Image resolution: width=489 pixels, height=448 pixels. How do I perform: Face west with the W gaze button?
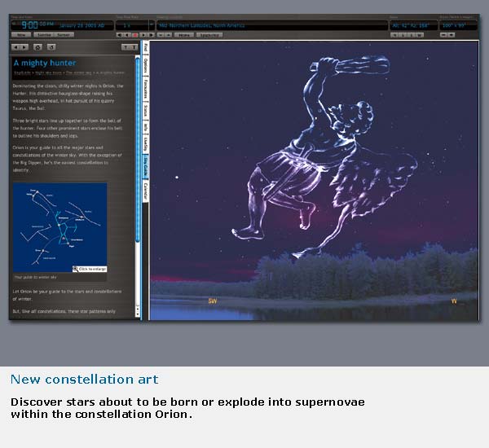[420, 35]
